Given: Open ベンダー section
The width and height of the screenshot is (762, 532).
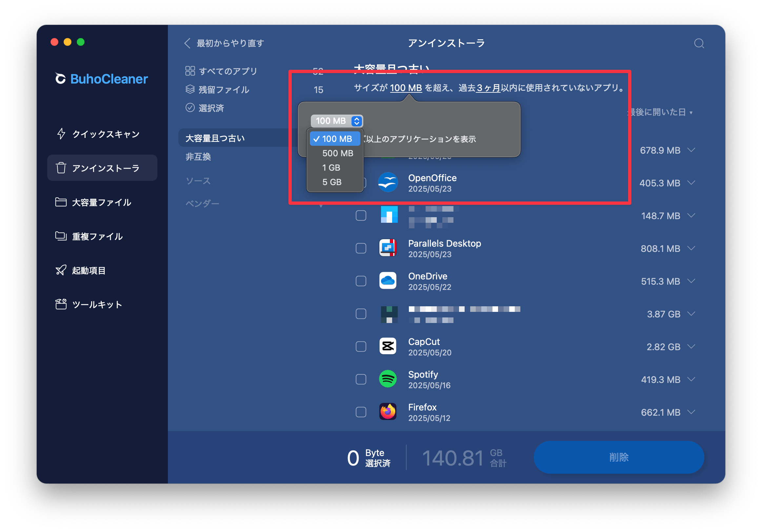Looking at the screenshot, I should pyautogui.click(x=202, y=203).
